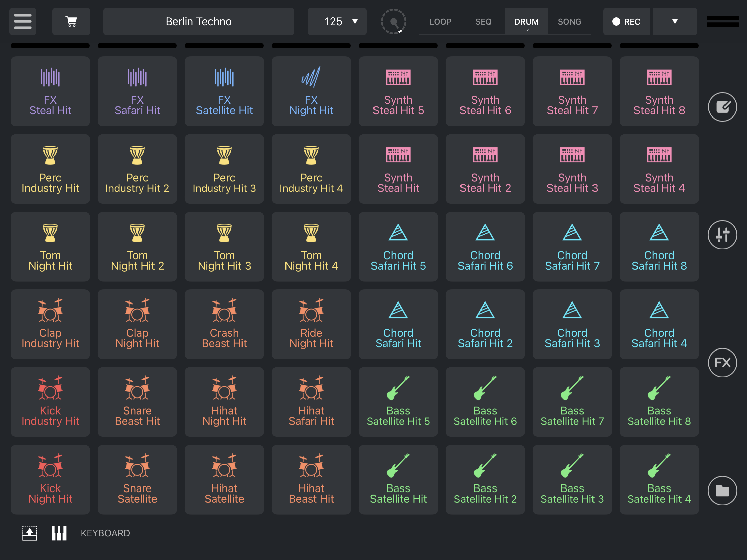Tap the Chord Safari Hit 3 pad
This screenshot has width=747, height=560.
[x=572, y=324]
